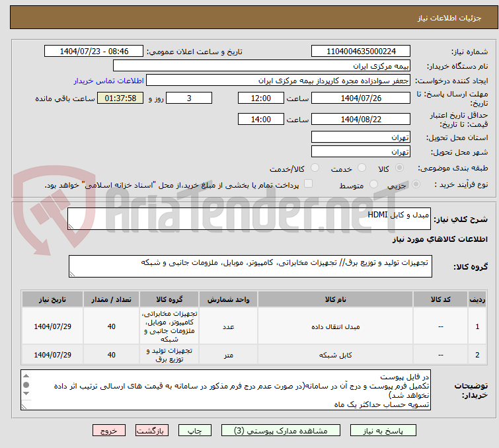Click the واحد شمارش column header
This screenshot has width=499, height=448.
pos(228,299)
